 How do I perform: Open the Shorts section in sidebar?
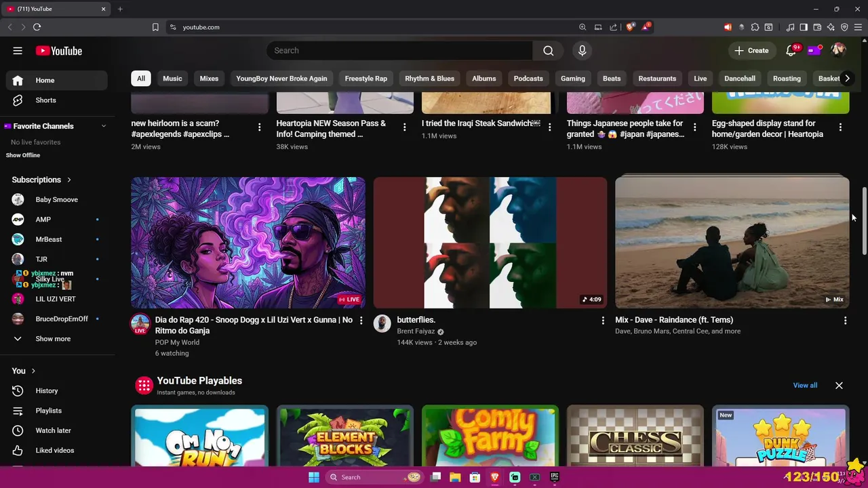coord(57,100)
